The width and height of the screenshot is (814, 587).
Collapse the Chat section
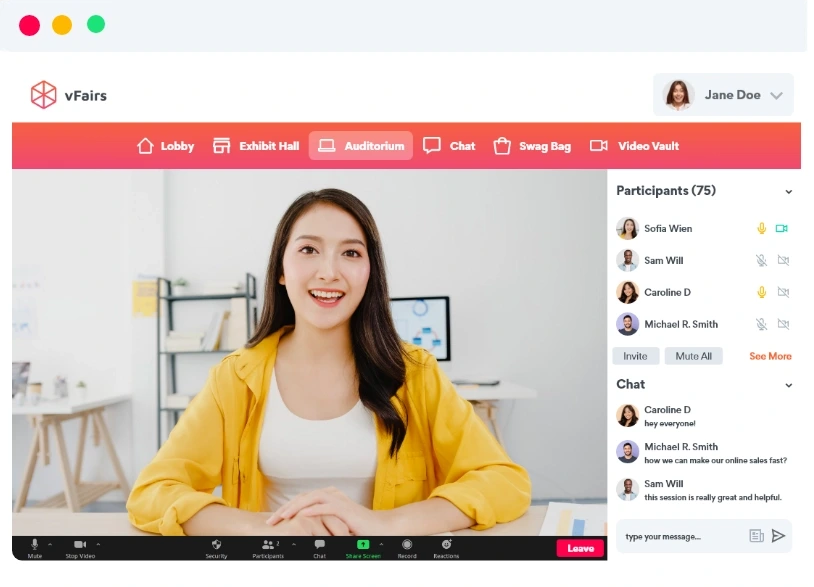(x=789, y=385)
